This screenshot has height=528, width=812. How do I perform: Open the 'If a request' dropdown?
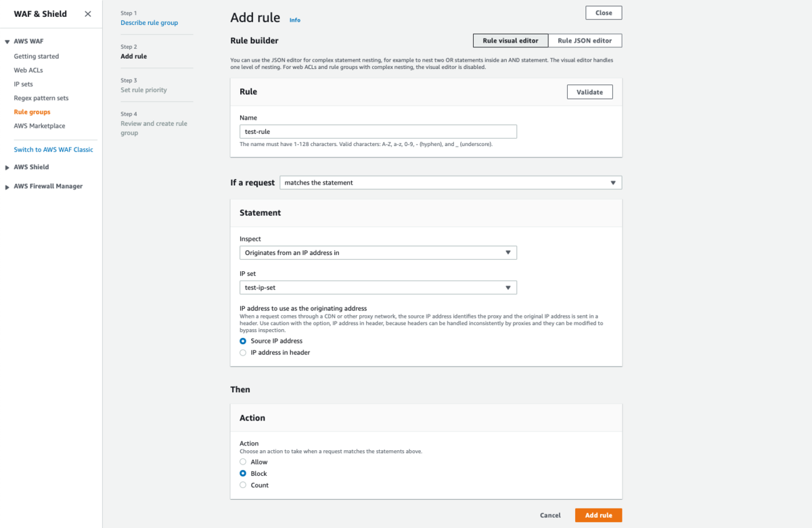450,183
